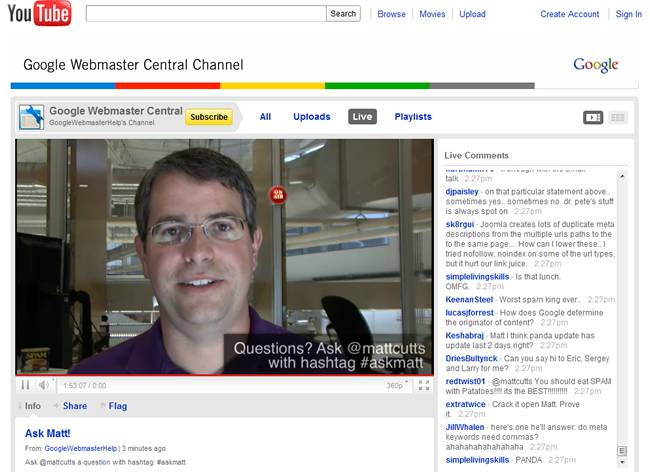This screenshot has height=476, width=650.
Task: Click the channel avatar icon
Action: click(31, 117)
